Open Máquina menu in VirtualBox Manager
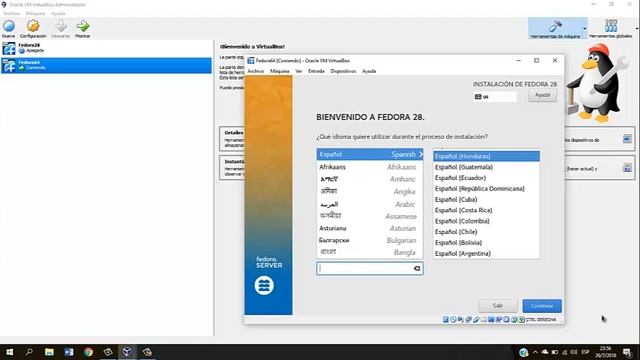The image size is (640, 360). tap(36, 13)
